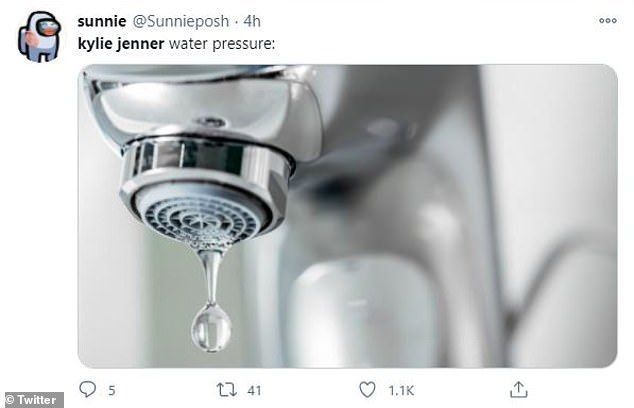The height and width of the screenshot is (408, 634).
Task: Open the sunnie display name link
Action: click(99, 21)
